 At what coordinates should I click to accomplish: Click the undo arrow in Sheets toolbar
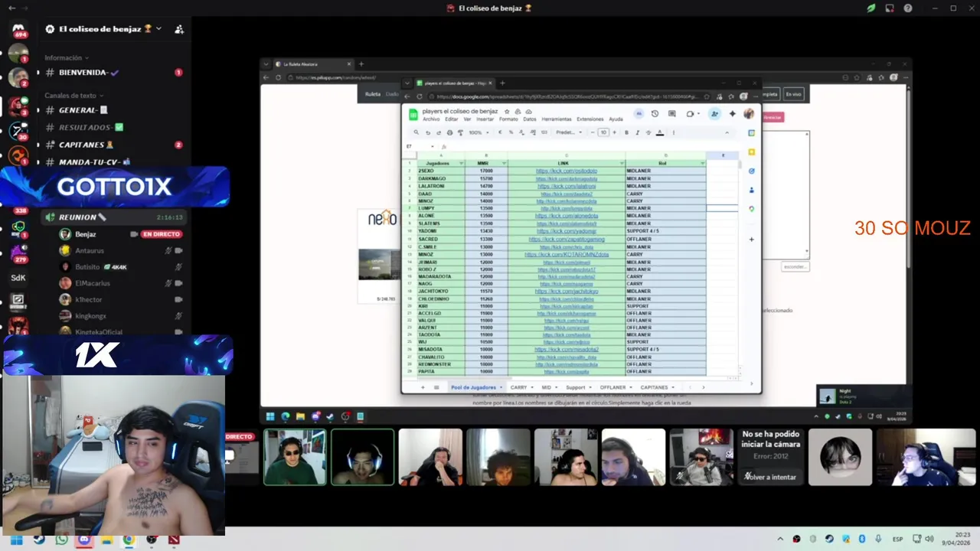pyautogui.click(x=428, y=132)
